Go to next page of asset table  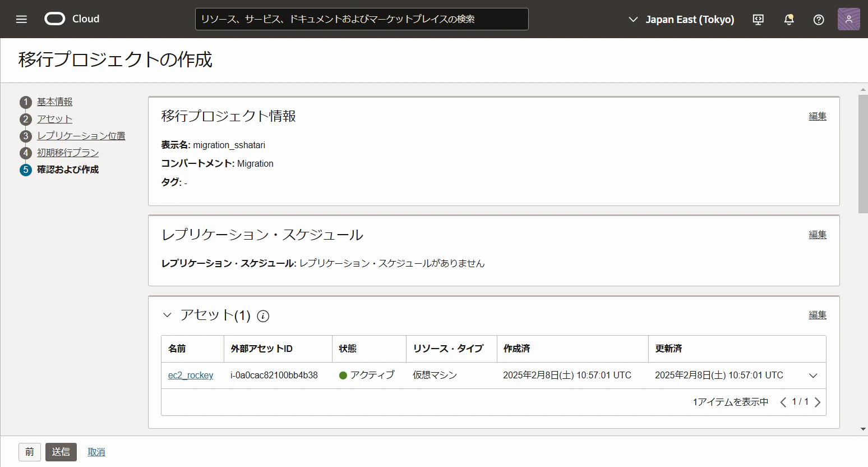pos(818,402)
